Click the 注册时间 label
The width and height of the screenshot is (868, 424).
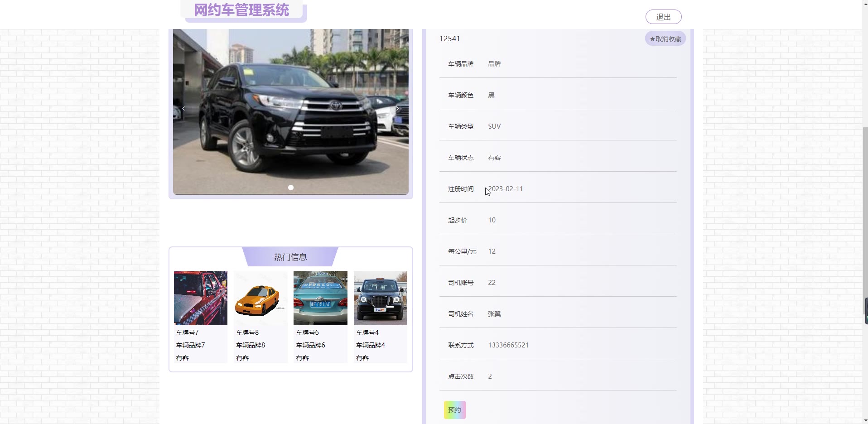click(x=461, y=189)
